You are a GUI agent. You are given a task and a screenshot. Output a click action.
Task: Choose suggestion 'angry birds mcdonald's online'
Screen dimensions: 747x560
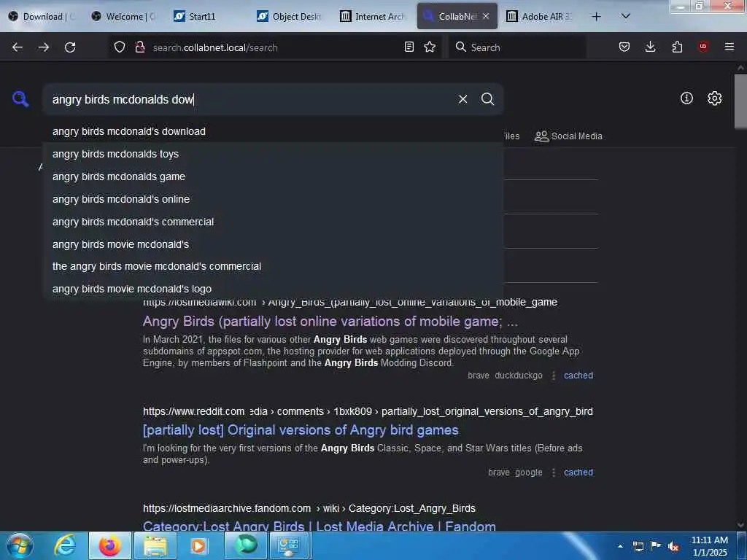tap(273, 199)
